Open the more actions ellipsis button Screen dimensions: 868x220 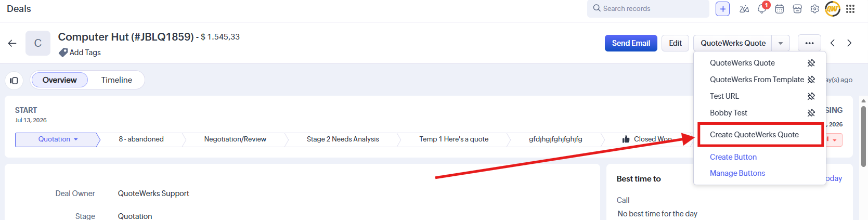(809, 43)
